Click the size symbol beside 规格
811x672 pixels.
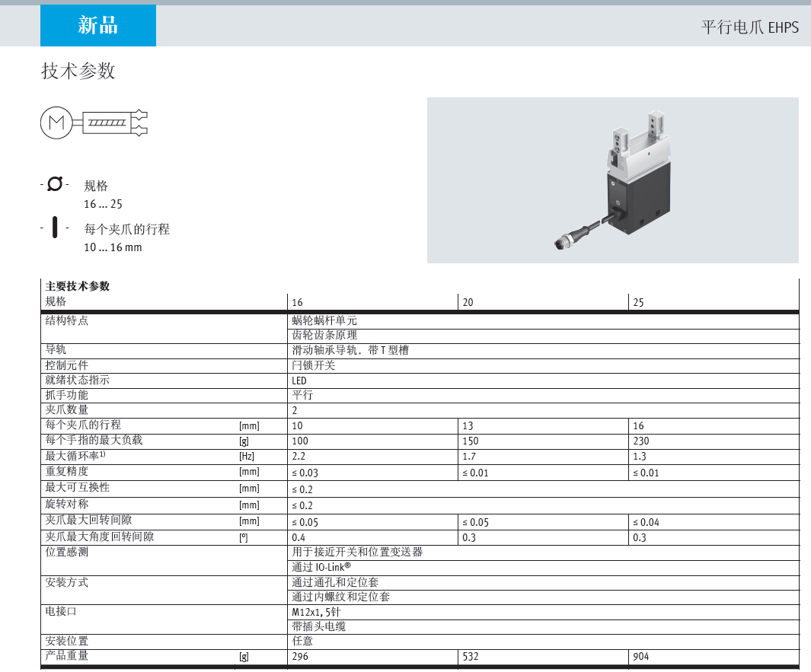click(55, 184)
